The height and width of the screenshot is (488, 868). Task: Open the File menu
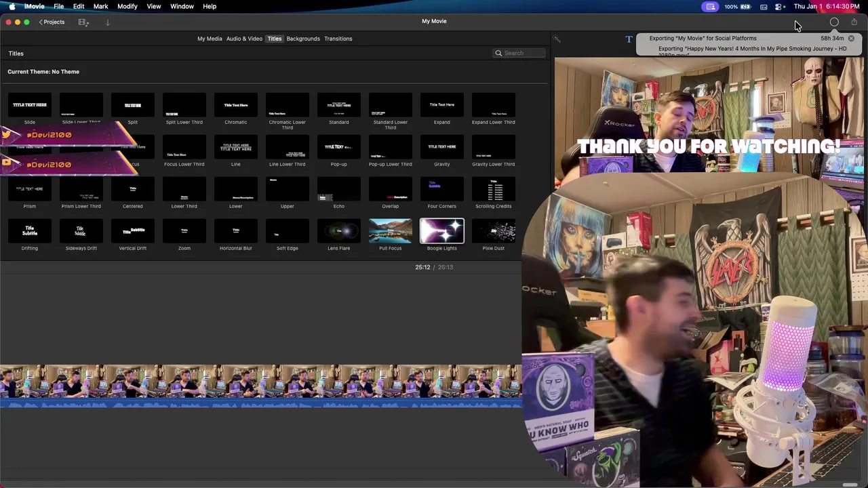pyautogui.click(x=59, y=6)
